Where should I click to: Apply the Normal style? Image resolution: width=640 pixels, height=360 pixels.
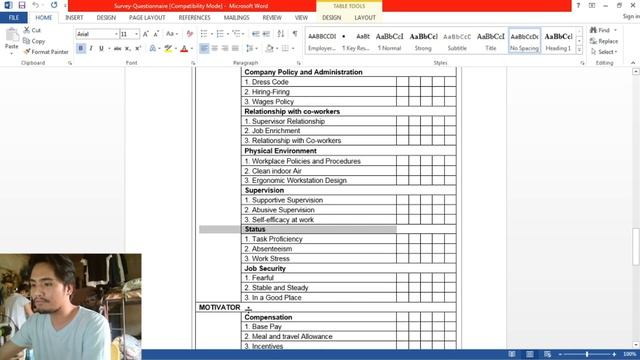(389, 41)
